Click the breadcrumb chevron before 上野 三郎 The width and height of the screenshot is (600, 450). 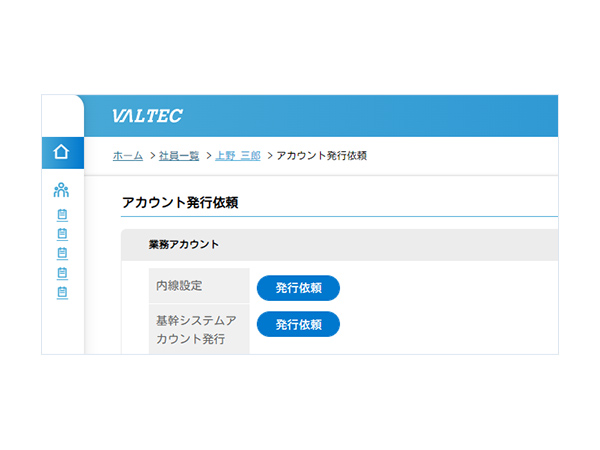tap(209, 156)
